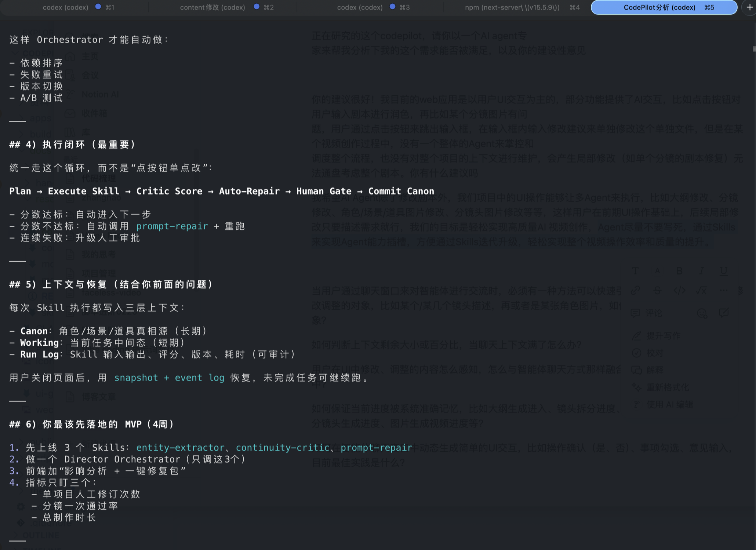Viewport: 756px width, 550px height.
Task: Switch to first codex tab ⌘1
Action: click(78, 7)
